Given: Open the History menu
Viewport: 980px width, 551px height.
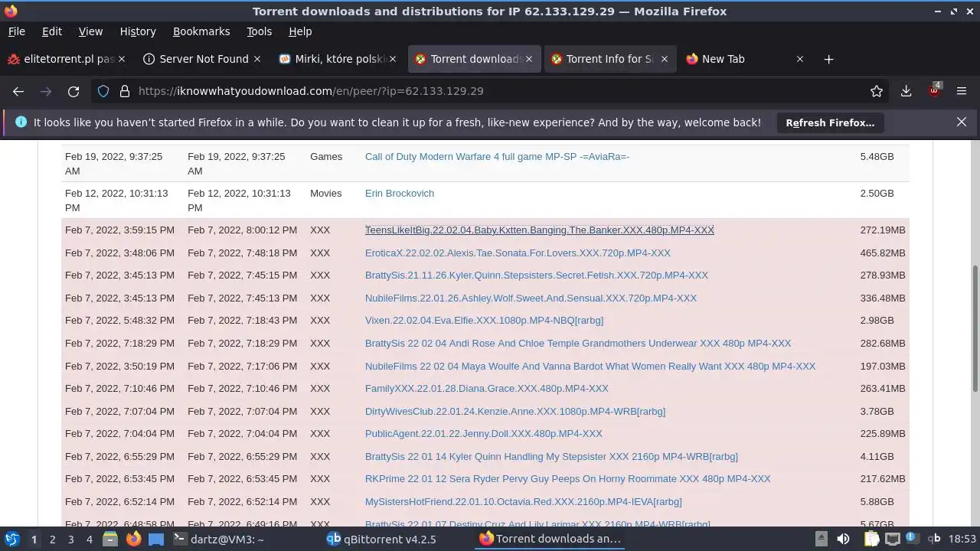Looking at the screenshot, I should click(x=138, y=31).
